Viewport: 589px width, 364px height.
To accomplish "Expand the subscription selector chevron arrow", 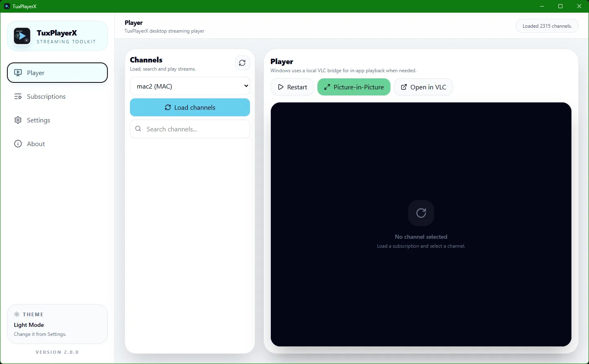I will tap(246, 86).
